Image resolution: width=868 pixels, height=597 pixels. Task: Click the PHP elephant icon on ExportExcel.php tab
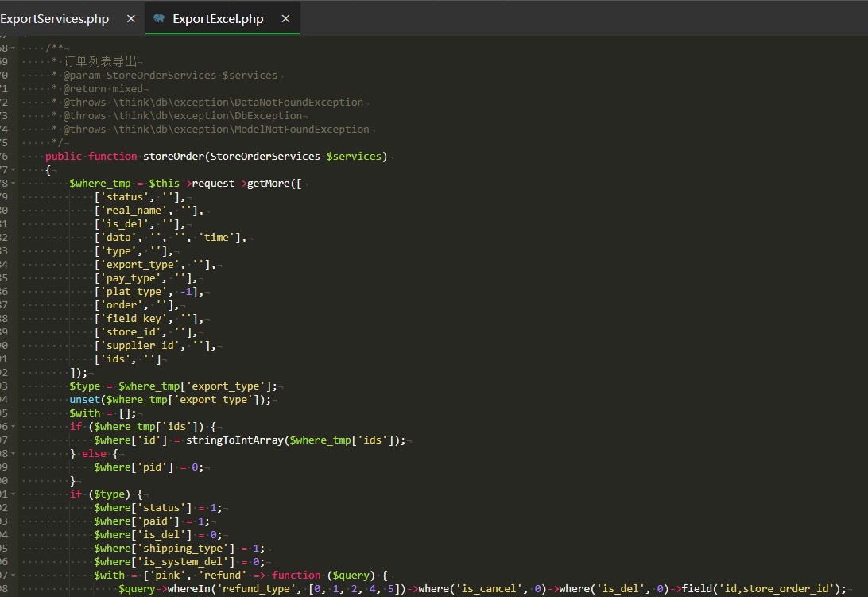point(159,18)
